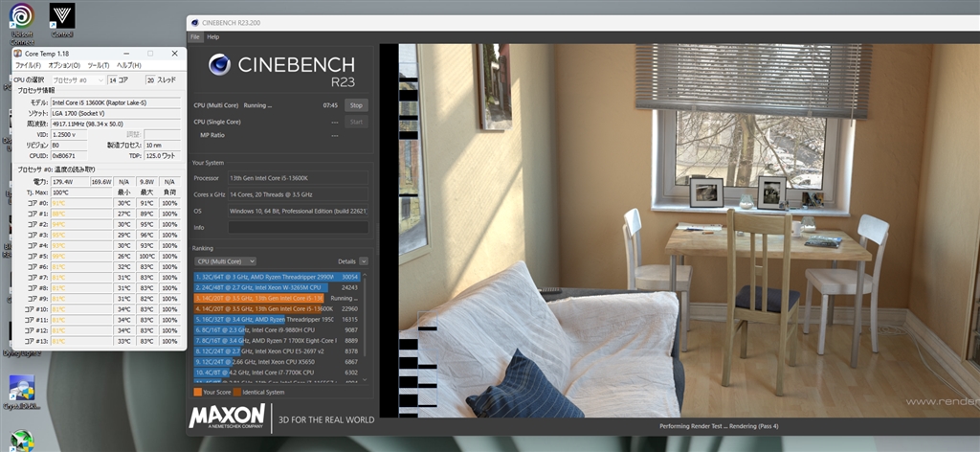Click the ranking list scroll-down arrow
Image resolution: width=980 pixels, height=452 pixels.
tap(365, 379)
